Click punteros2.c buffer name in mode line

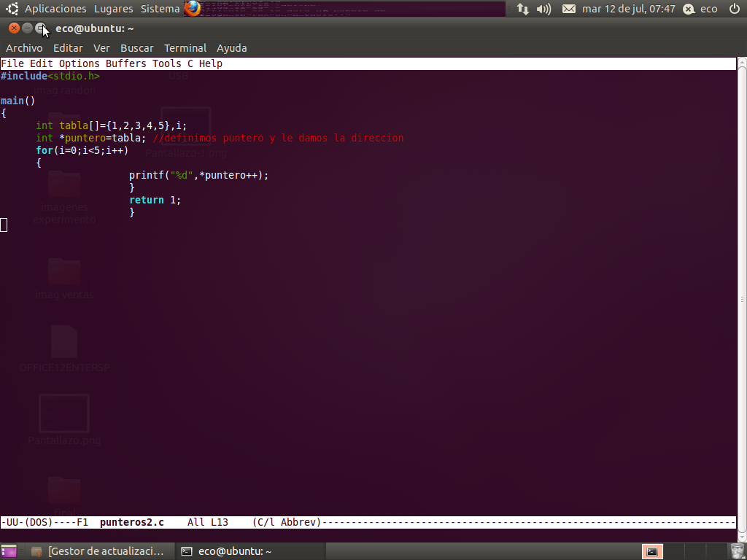tap(132, 522)
